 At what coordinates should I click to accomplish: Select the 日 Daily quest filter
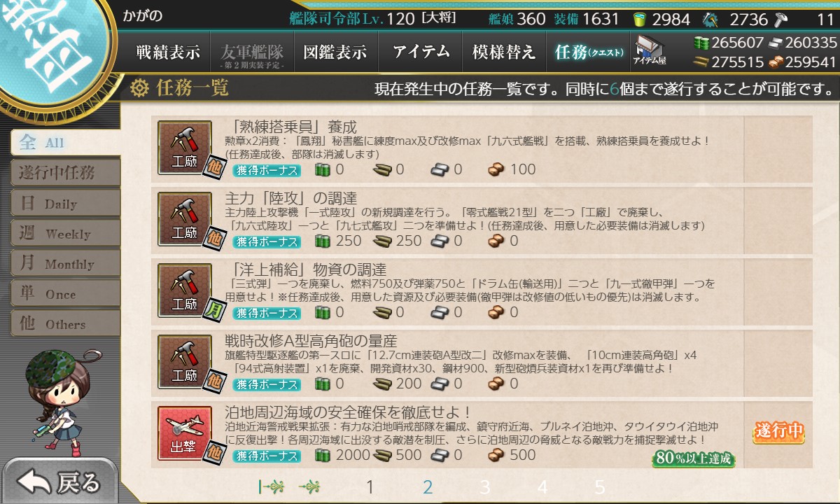click(65, 203)
